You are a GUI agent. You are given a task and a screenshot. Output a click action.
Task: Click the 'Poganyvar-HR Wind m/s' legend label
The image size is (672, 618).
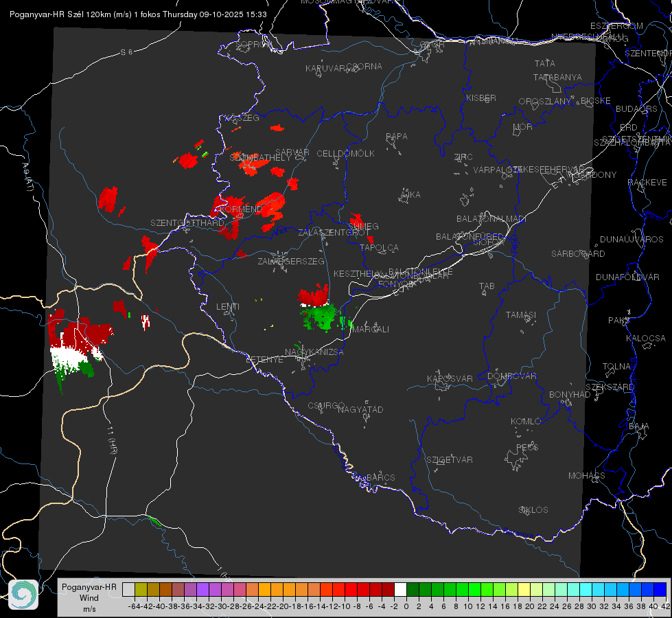(x=89, y=598)
